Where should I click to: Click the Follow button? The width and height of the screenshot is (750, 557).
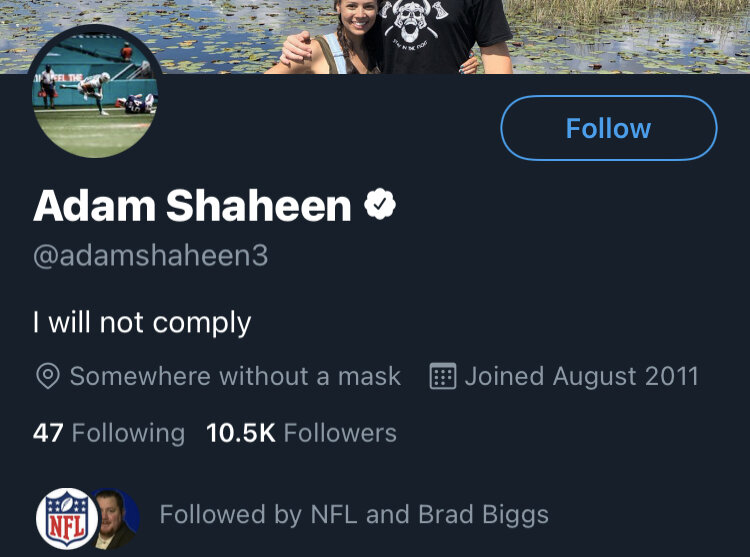click(608, 128)
